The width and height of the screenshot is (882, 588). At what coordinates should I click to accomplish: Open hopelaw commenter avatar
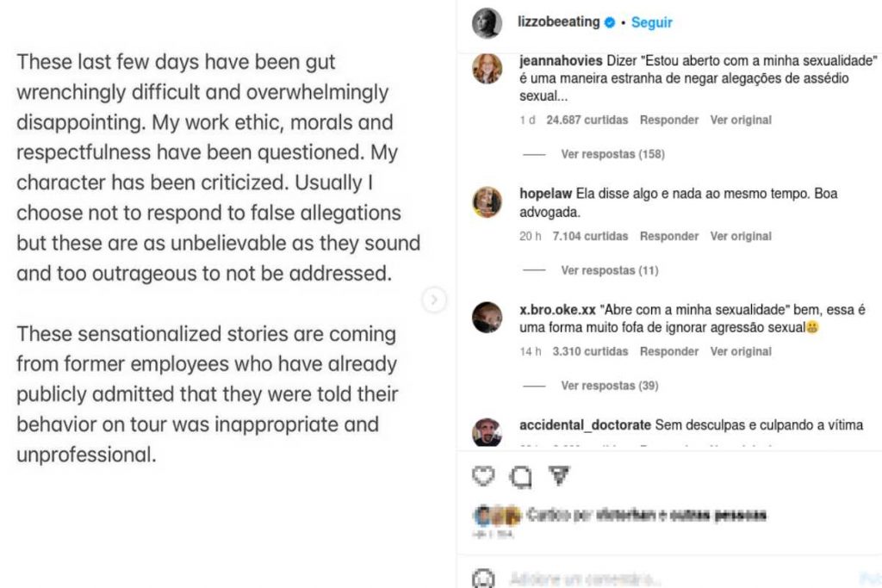pyautogui.click(x=487, y=201)
